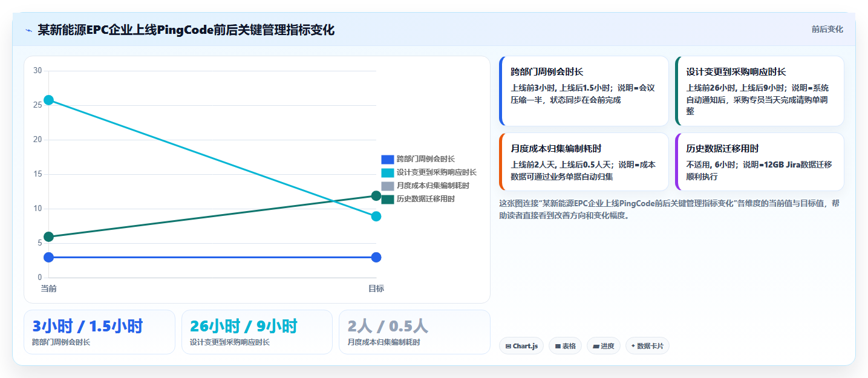Click the icon inside 表格 chip
This screenshot has width=868, height=378.
pyautogui.click(x=558, y=347)
